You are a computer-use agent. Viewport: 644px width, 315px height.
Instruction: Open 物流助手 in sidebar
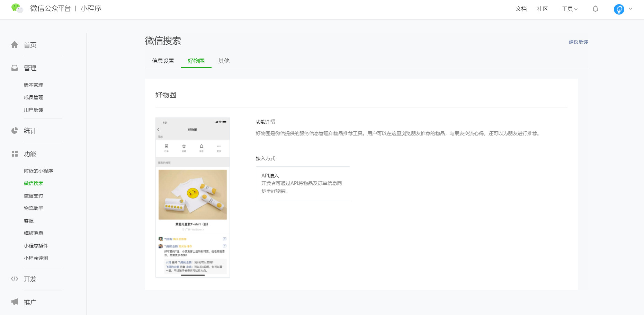click(34, 208)
